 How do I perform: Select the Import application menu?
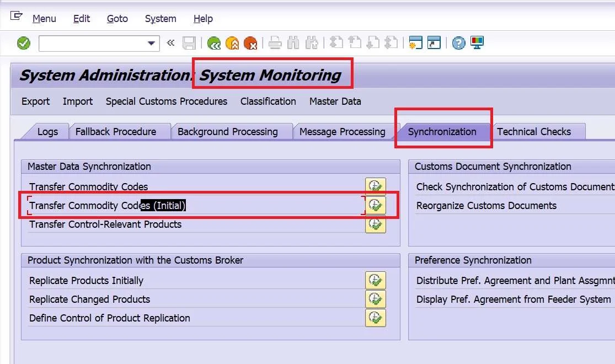(78, 101)
